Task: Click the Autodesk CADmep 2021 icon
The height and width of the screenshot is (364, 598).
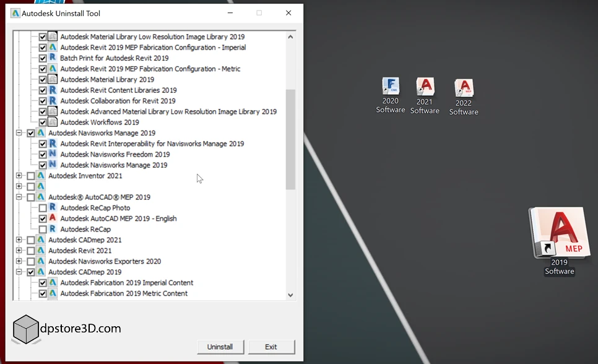Action: 41,240
